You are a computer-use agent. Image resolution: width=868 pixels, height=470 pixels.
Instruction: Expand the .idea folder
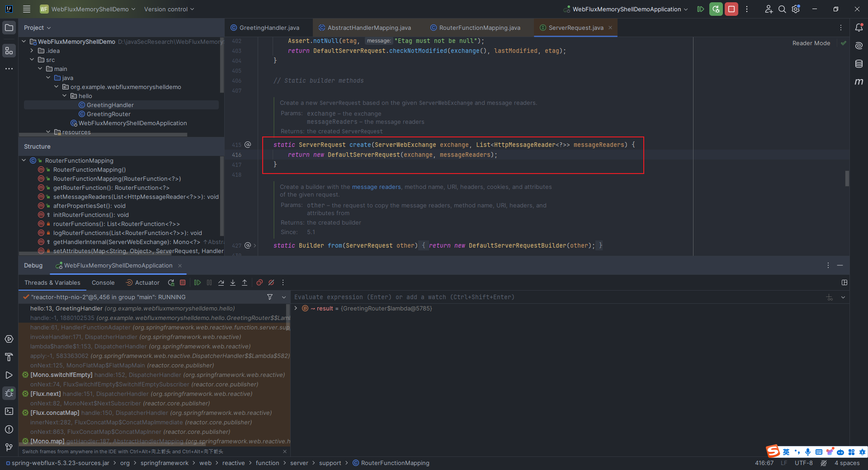coord(32,51)
